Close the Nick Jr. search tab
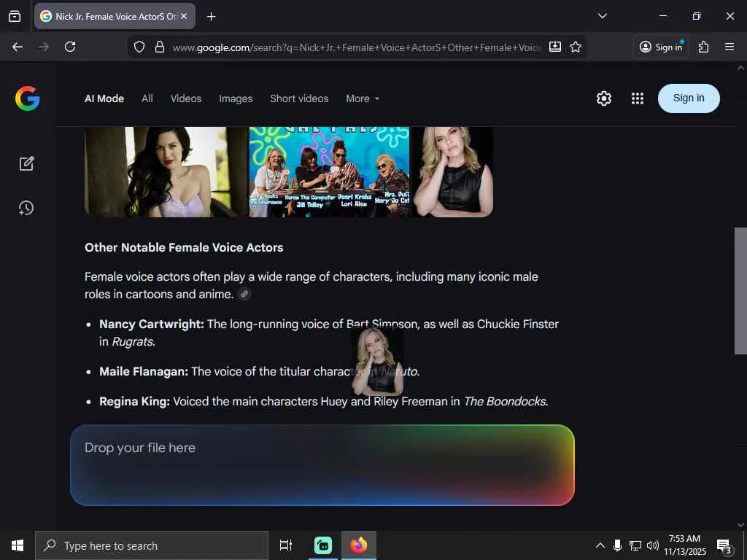Image resolution: width=747 pixels, height=560 pixels. pyautogui.click(x=184, y=16)
